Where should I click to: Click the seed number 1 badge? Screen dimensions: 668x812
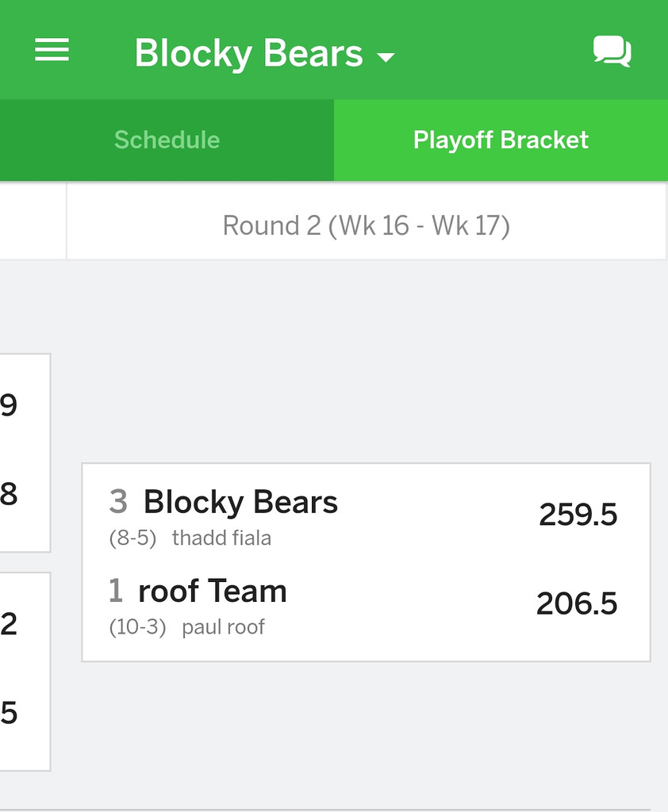tap(116, 592)
